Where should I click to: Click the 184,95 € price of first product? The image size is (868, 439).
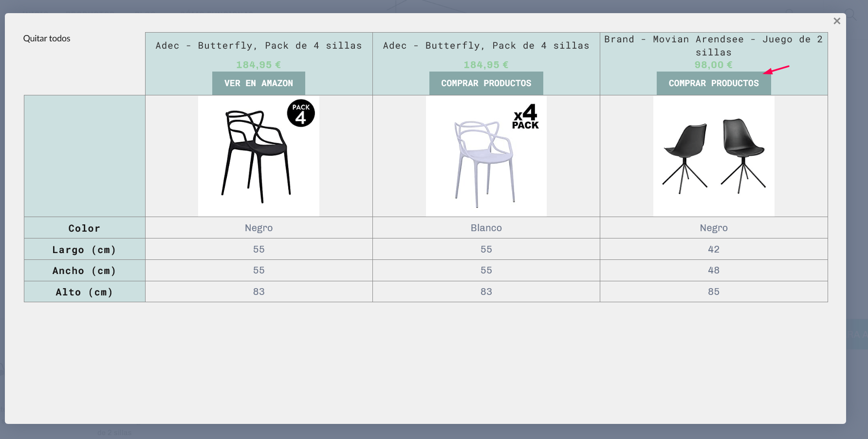click(259, 65)
